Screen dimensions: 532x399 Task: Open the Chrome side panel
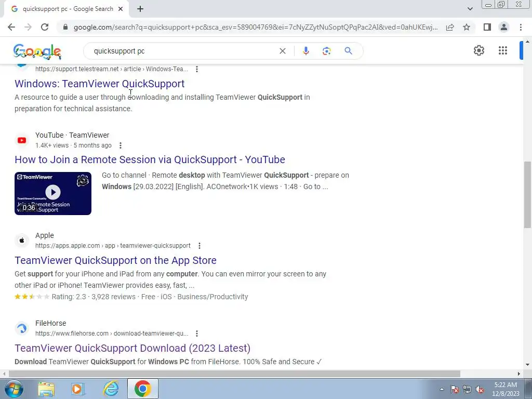coord(487,27)
